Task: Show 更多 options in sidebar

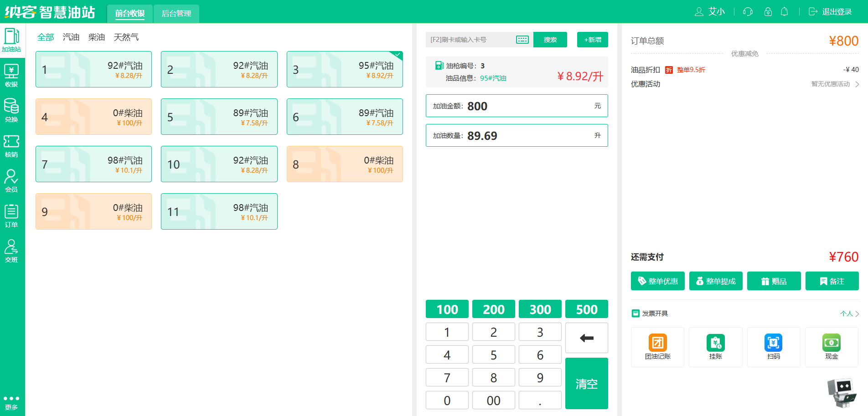Action: 11,403
